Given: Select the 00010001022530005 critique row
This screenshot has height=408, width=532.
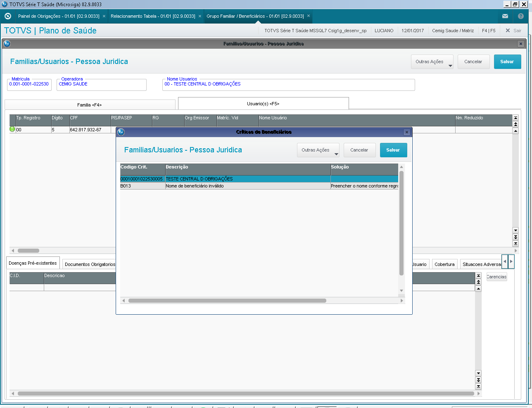Looking at the screenshot, I should click(x=259, y=179).
